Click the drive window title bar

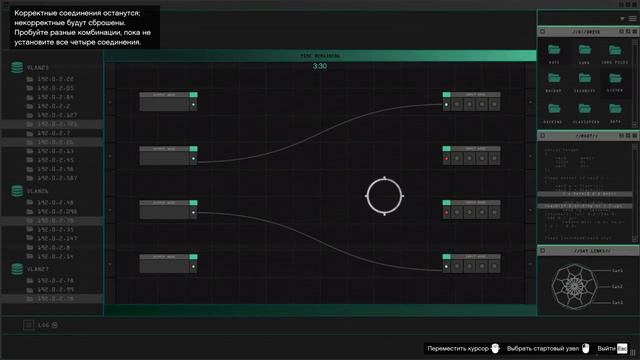point(588,31)
